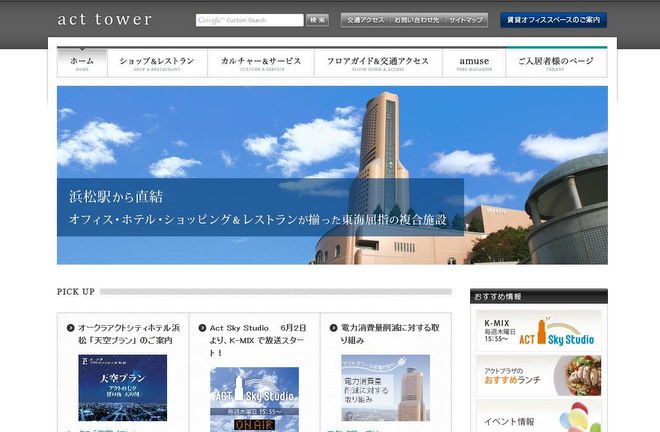This screenshot has width=660, height=432.
Task: Open the オークラアクトシティホテル浜松 天空プラン article link
Action: click(129, 334)
